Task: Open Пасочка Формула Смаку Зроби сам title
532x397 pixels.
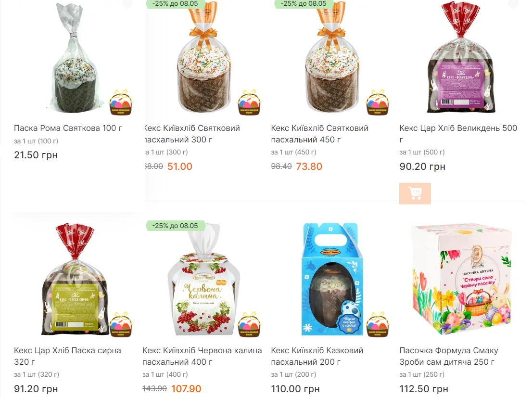Action: [449, 356]
